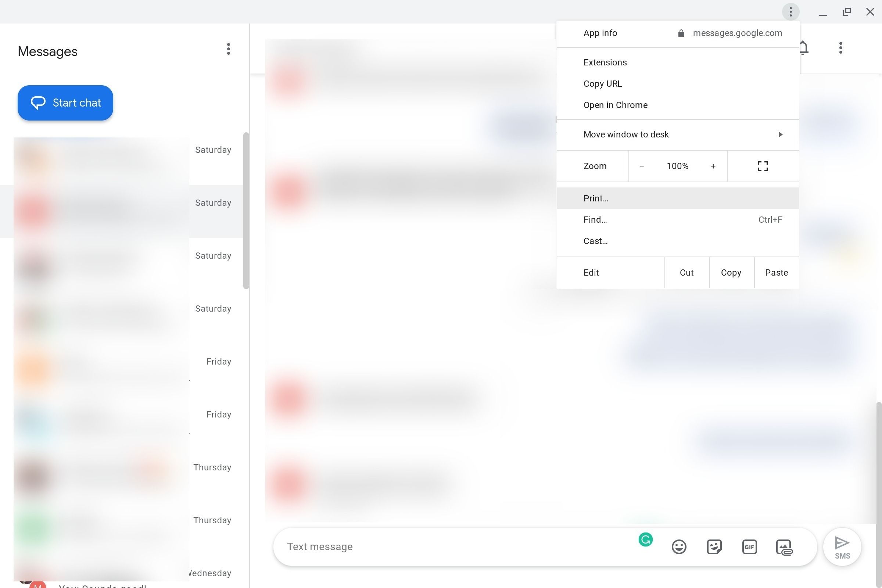Viewport: 882px width, 588px height.
Task: Decrease zoom with minus button
Action: (x=642, y=166)
